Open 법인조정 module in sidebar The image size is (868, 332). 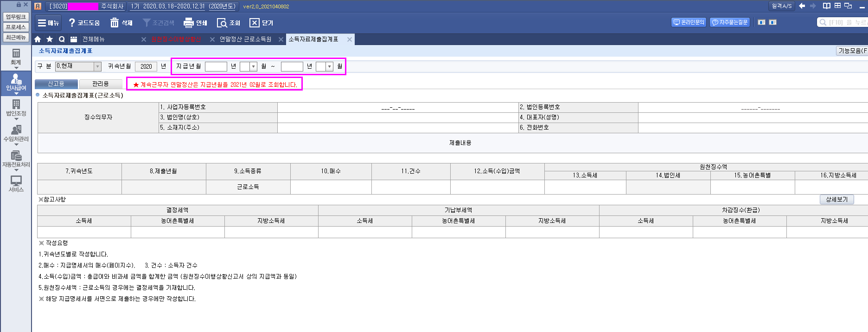point(16,109)
